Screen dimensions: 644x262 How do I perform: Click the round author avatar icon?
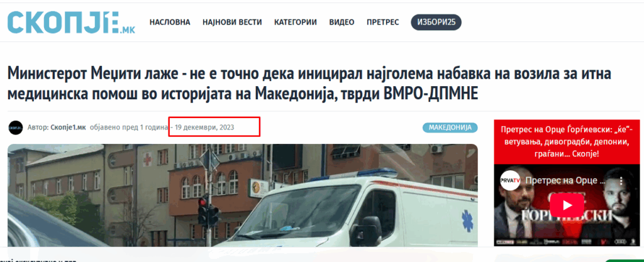pyautogui.click(x=16, y=128)
